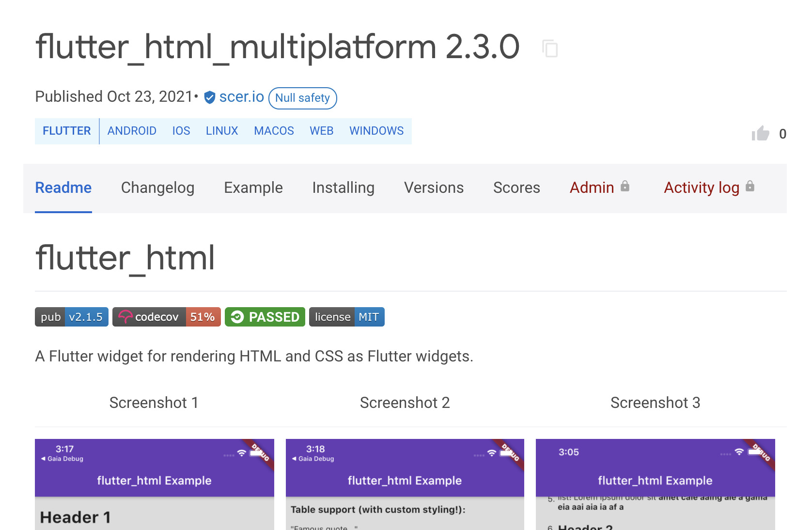Click the Null safety badge
The width and height of the screenshot is (812, 530).
tap(302, 98)
